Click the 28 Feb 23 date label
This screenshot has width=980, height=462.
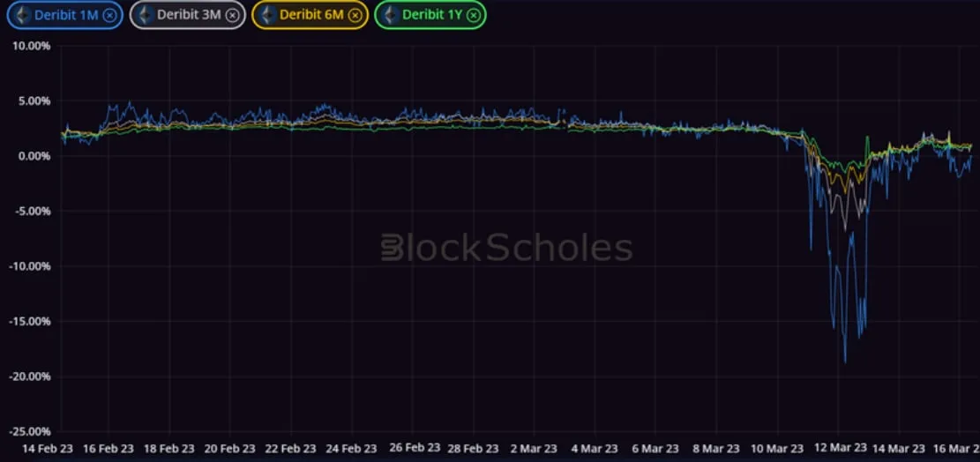click(x=473, y=448)
